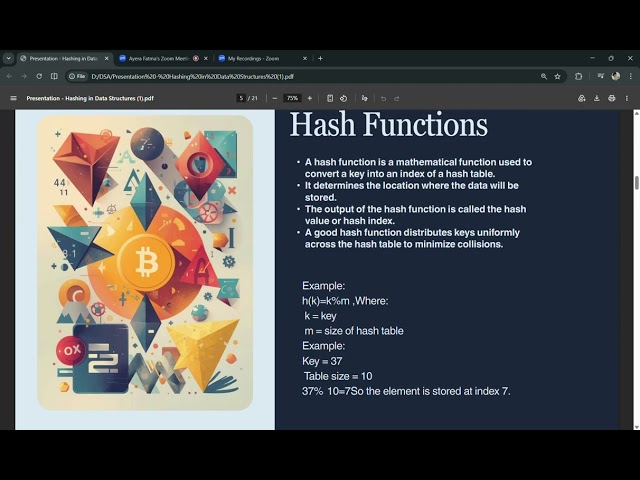
Task: Click the Bitcoin illustration on the slide
Action: (x=145, y=262)
